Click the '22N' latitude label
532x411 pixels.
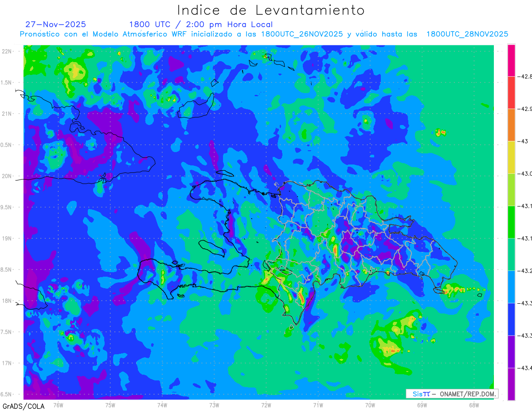(x=7, y=51)
